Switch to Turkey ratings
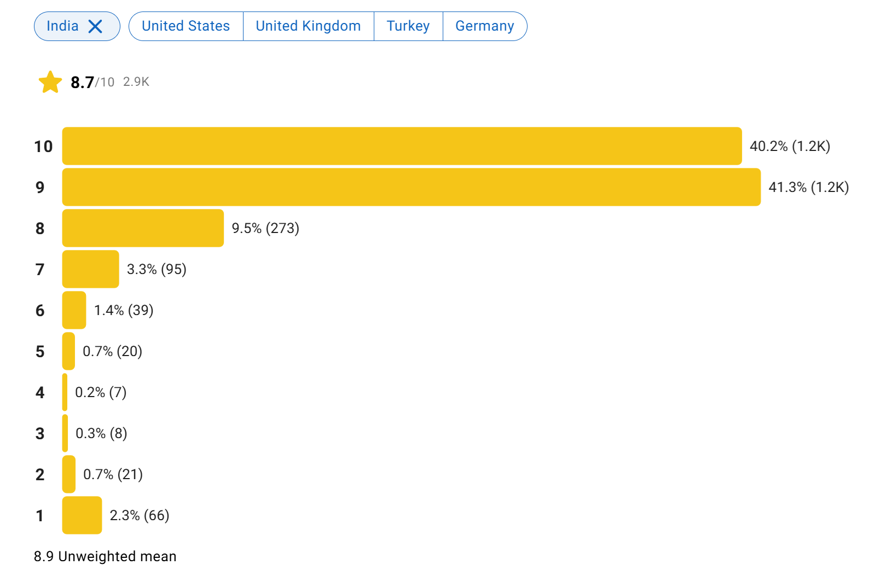869x588 pixels. pos(408,26)
